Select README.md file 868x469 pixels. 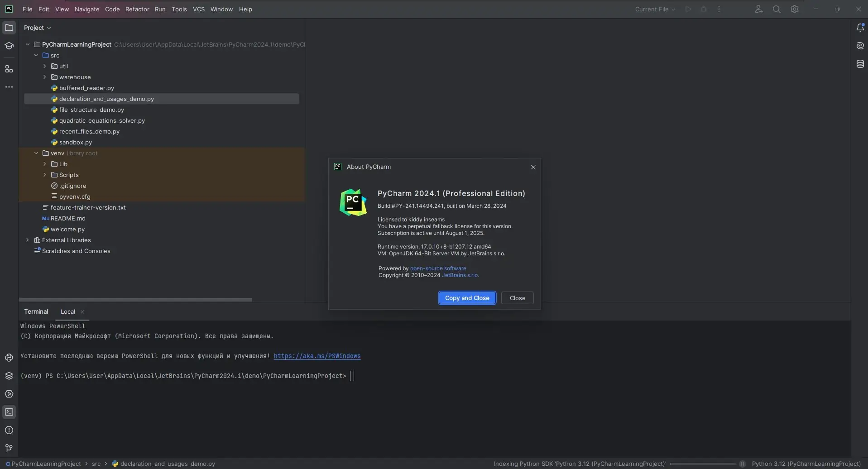coord(64,218)
